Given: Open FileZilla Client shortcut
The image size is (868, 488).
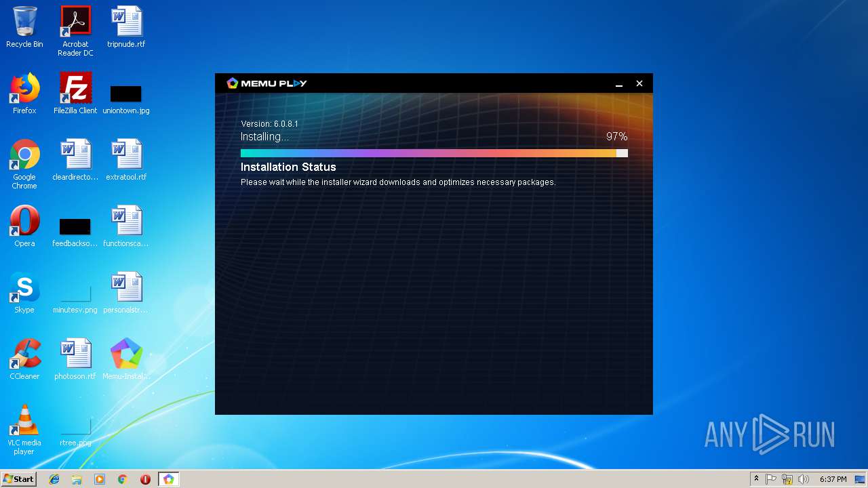Looking at the screenshot, I should [75, 94].
